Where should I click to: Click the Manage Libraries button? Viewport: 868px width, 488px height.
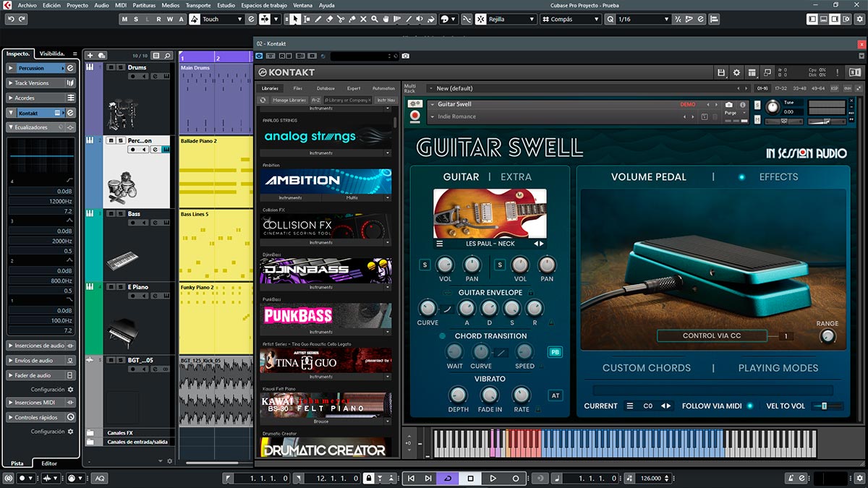[289, 100]
